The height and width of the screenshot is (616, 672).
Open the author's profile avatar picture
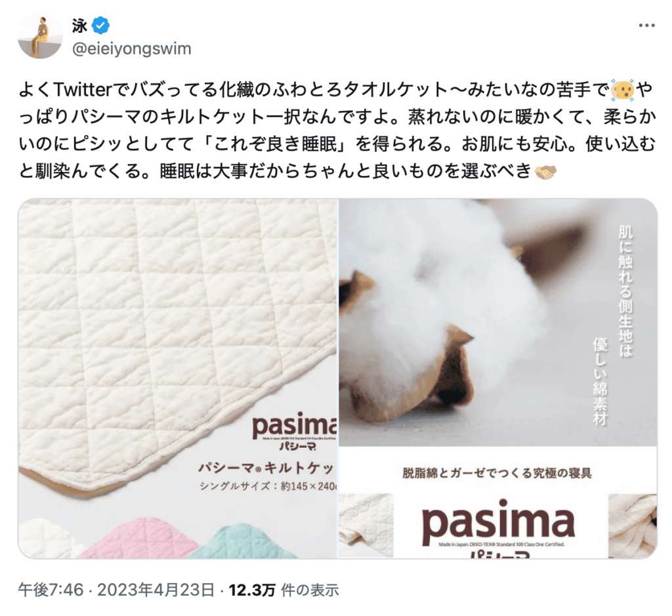[40, 37]
